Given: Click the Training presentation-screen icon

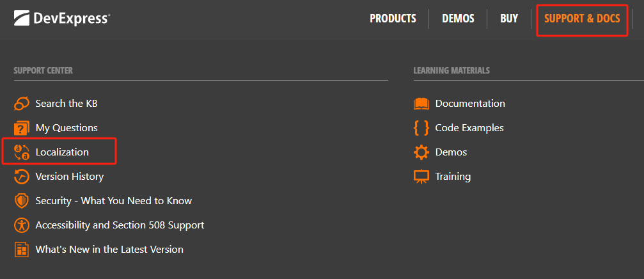Looking at the screenshot, I should tap(421, 176).
